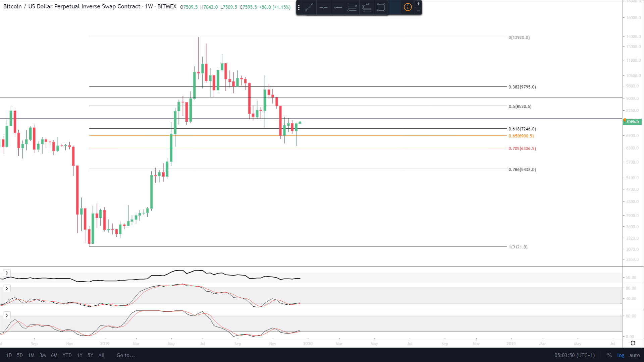
Task: Expand the first indicator pane chevron
Action: [7, 273]
